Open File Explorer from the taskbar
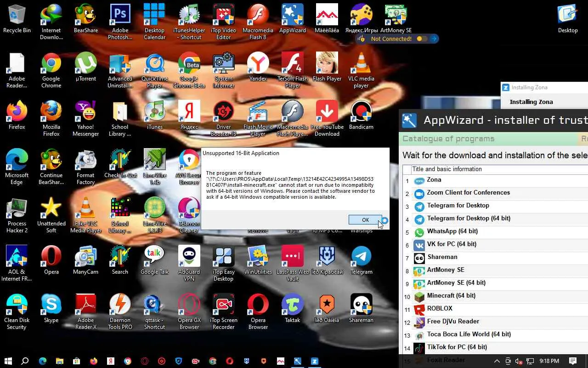 (60, 361)
